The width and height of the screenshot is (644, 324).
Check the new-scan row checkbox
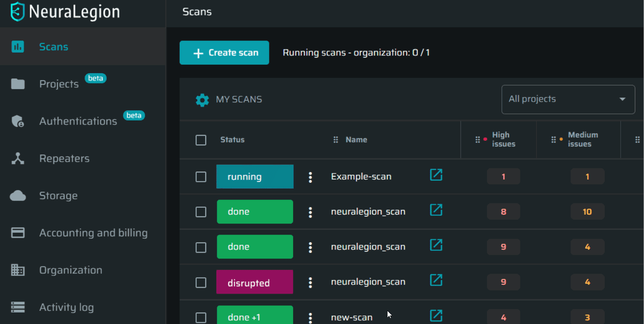[201, 318]
